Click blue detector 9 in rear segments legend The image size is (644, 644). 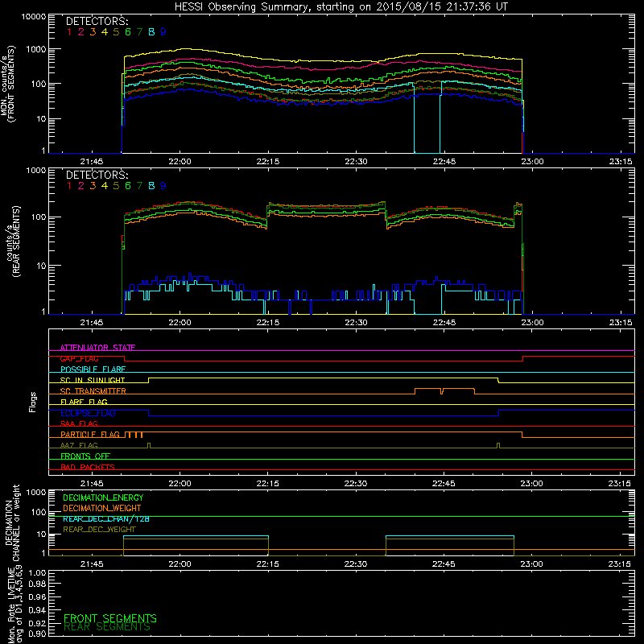163,186
